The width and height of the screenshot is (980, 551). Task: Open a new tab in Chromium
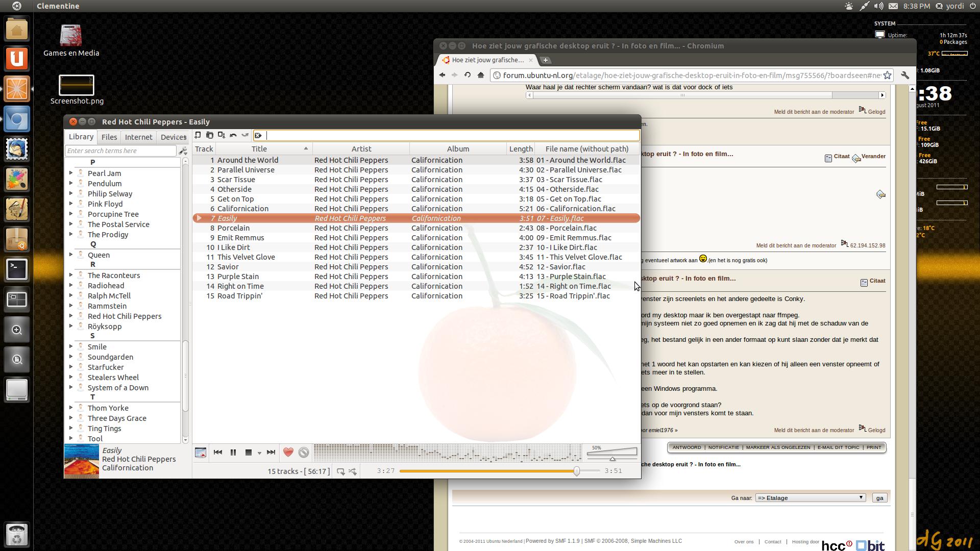pos(545,60)
